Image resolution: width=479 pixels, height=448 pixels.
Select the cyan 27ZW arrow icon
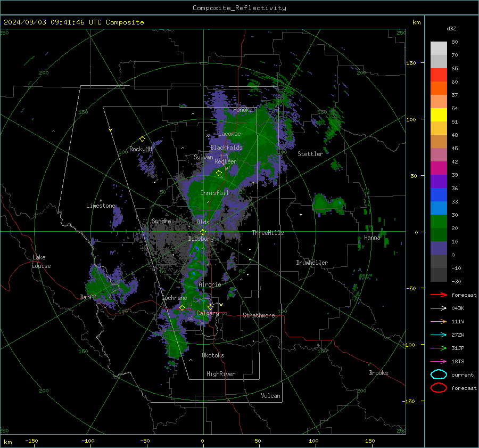click(x=439, y=335)
